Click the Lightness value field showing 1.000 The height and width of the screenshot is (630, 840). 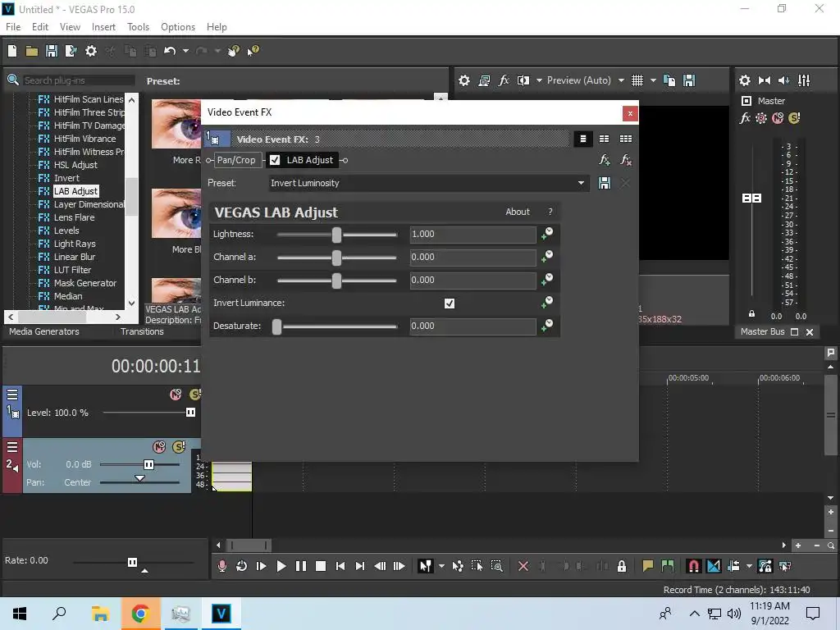point(472,234)
